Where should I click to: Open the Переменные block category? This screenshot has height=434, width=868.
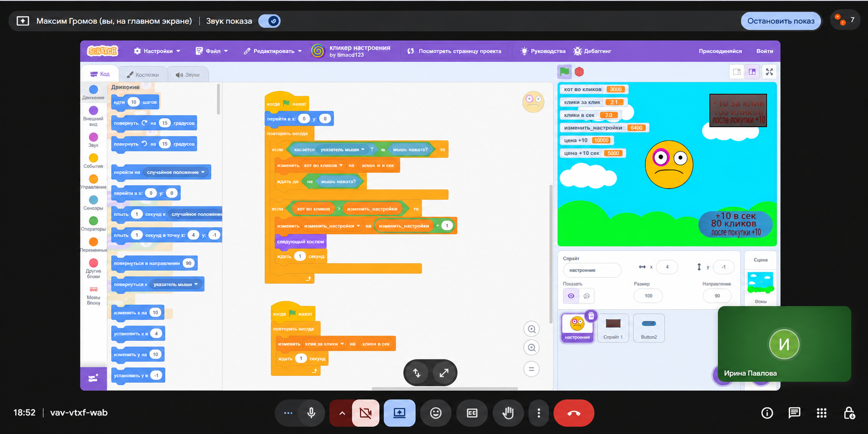tap(94, 245)
